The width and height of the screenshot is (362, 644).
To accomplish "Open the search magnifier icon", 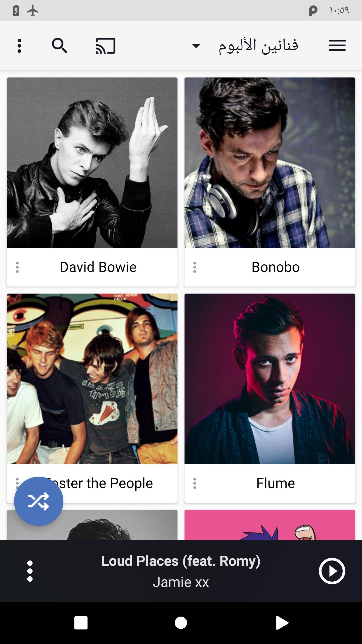I will [60, 46].
